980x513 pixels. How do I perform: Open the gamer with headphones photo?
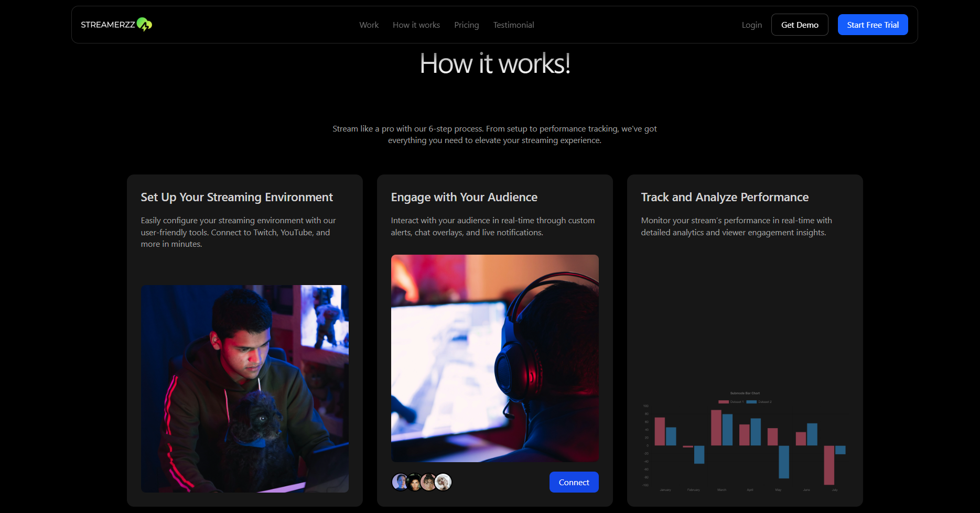pyautogui.click(x=495, y=358)
